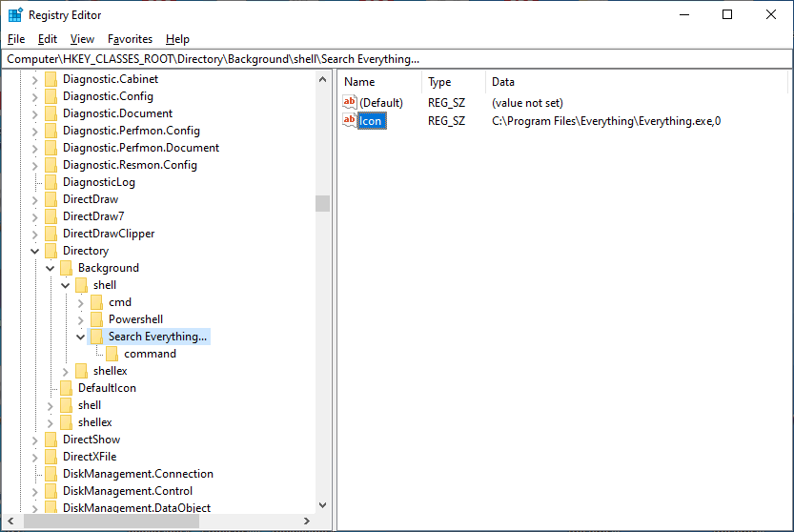Collapse the Background key

point(51,268)
